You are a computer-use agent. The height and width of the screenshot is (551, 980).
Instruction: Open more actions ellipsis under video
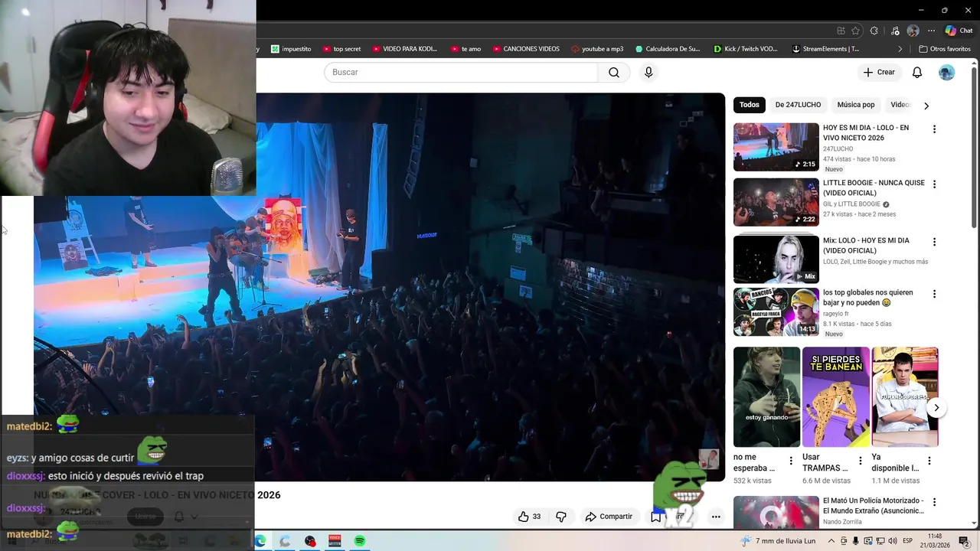tap(716, 517)
